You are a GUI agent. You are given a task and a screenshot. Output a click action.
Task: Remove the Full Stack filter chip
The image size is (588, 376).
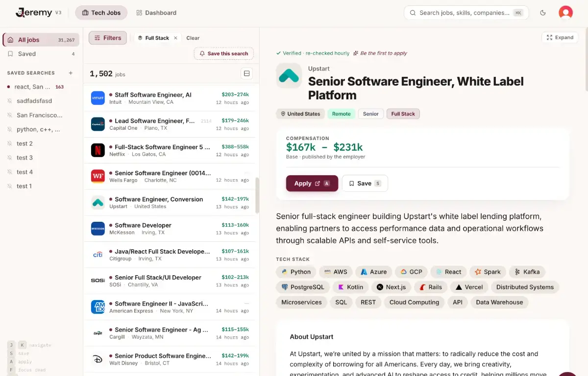tap(176, 38)
